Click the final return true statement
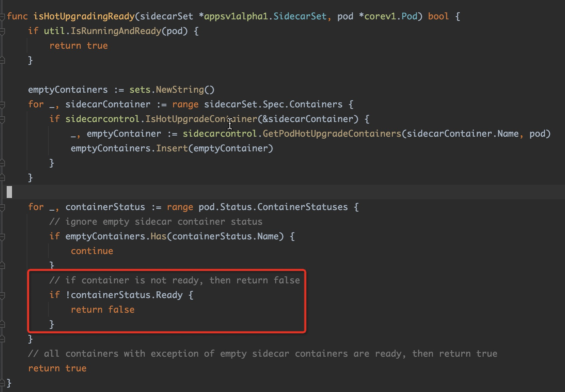 pos(57,368)
